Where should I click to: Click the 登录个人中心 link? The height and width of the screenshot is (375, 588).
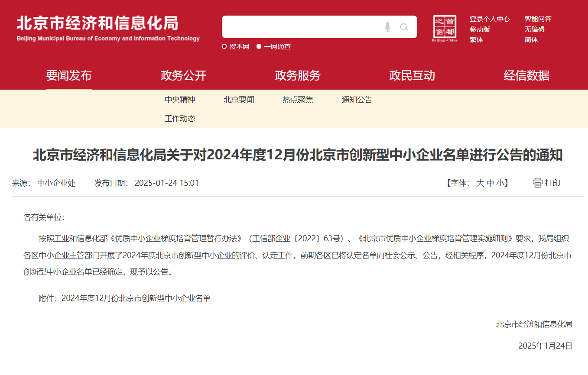490,19
